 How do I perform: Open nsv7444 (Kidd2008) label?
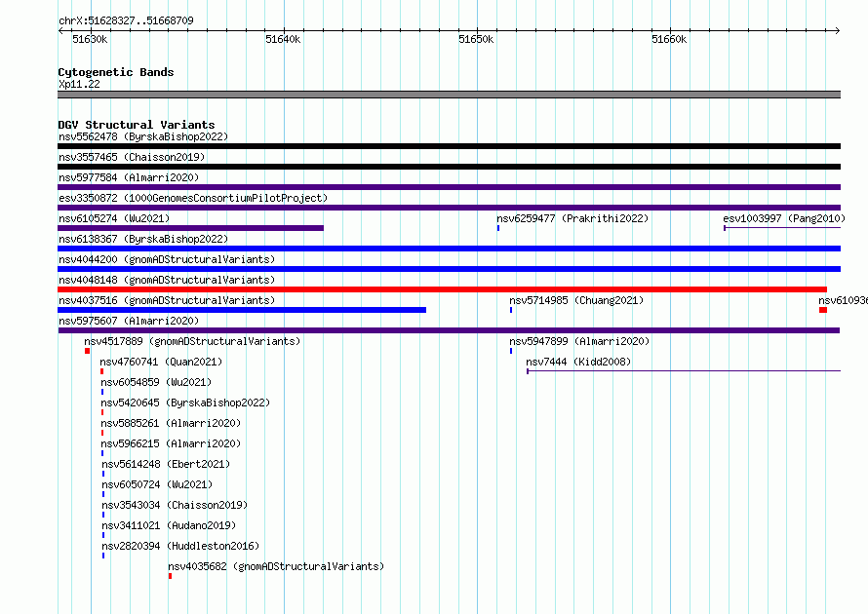[578, 362]
